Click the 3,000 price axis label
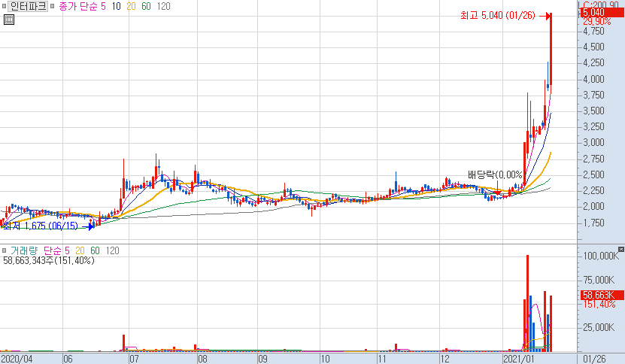This screenshot has width=625, height=364. coord(594,143)
